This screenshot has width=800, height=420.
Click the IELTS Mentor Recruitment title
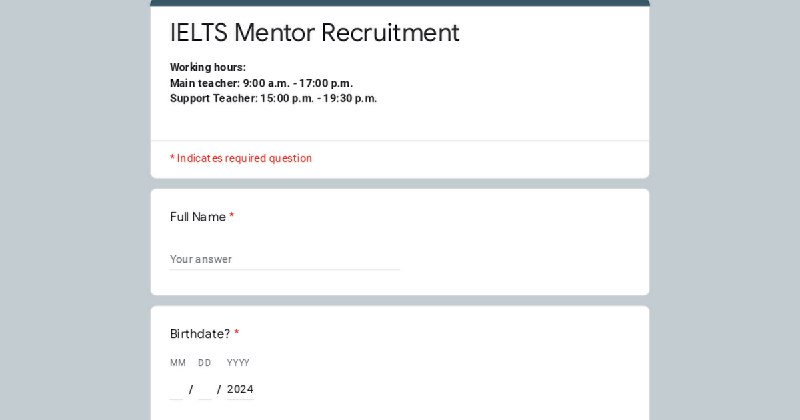[315, 33]
